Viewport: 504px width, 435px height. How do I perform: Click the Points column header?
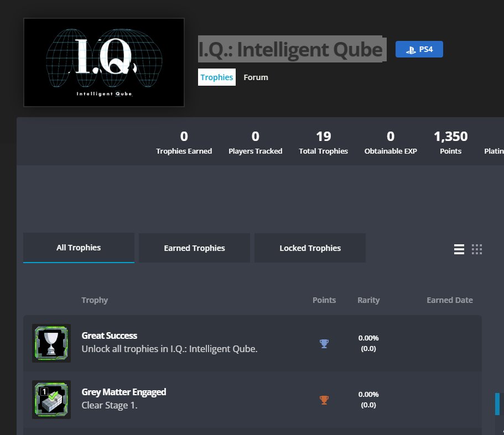(324, 300)
